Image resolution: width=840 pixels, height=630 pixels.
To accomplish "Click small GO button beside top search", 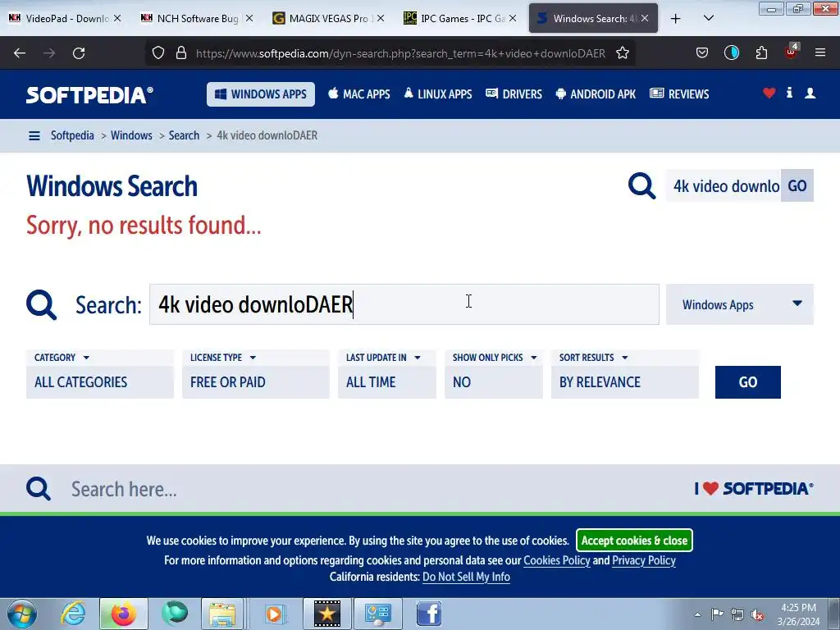I will click(x=797, y=186).
